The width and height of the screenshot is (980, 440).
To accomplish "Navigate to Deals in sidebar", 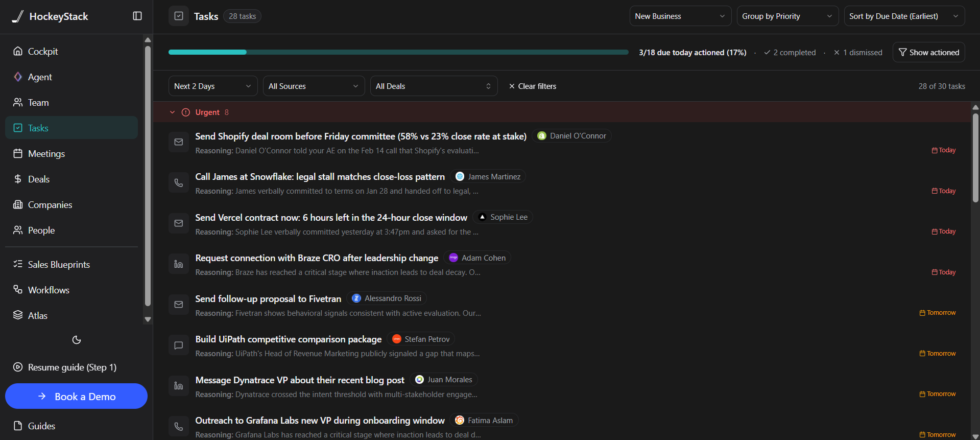I will pyautogui.click(x=71, y=179).
